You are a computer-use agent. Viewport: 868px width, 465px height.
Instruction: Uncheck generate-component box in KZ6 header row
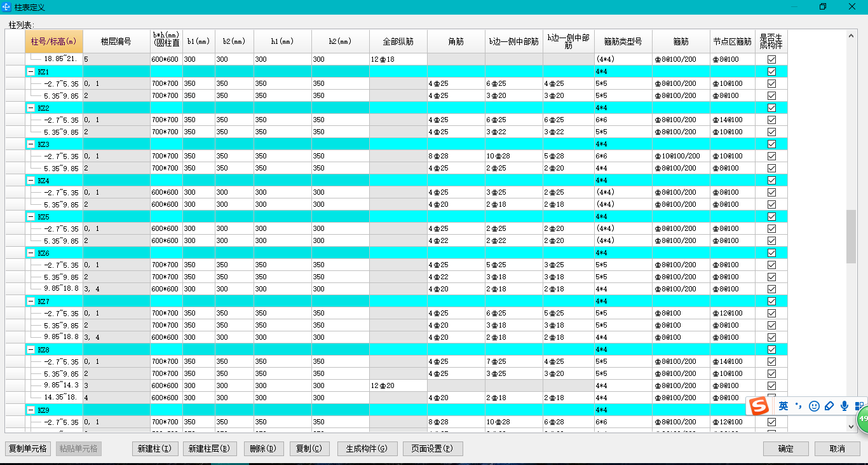click(771, 253)
